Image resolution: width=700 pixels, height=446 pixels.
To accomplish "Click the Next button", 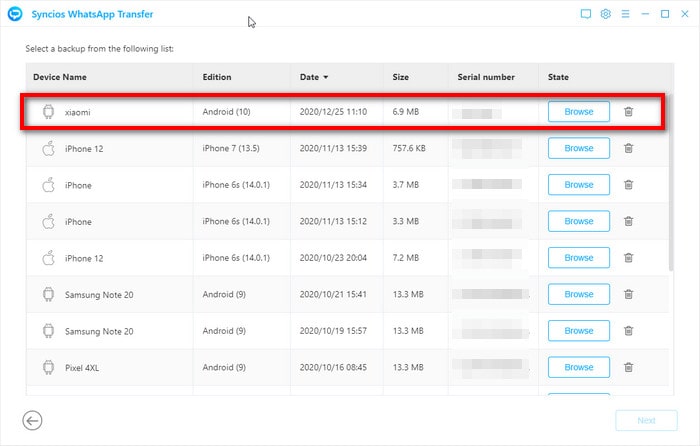I will tap(646, 421).
